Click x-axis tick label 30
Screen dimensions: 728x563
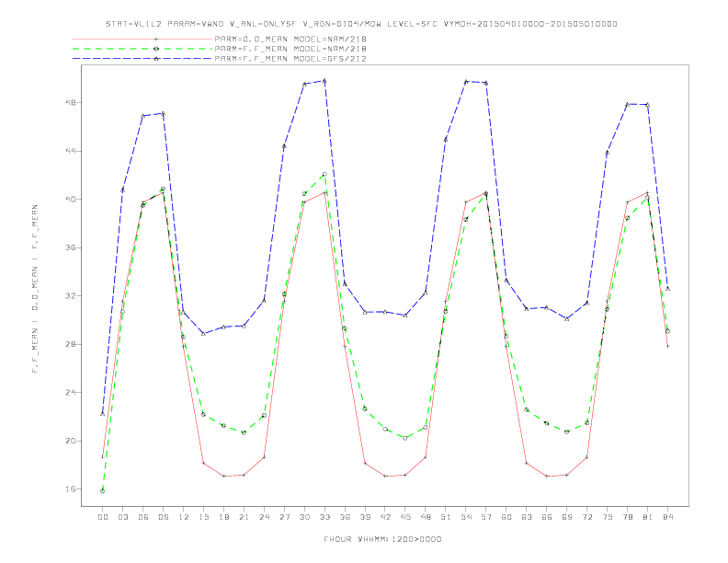304,517
